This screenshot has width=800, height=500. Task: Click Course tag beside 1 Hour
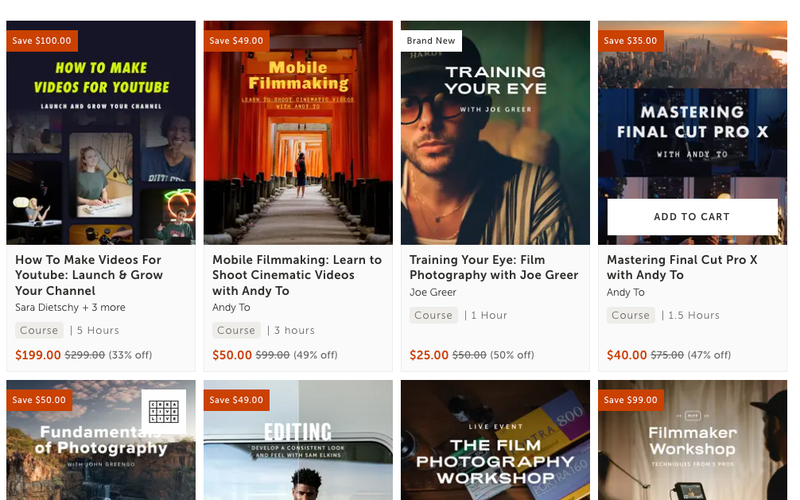(433, 315)
